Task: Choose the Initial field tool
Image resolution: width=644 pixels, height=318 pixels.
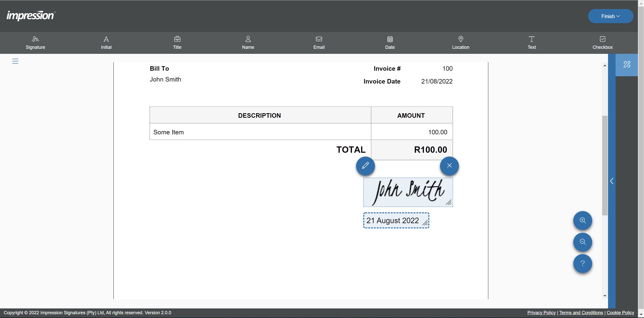Action: [106, 43]
